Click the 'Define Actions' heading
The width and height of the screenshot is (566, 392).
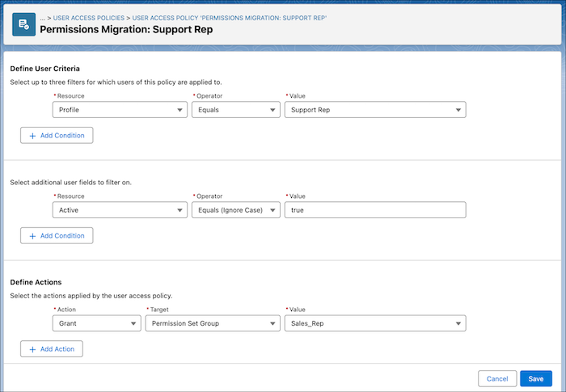[x=36, y=282]
